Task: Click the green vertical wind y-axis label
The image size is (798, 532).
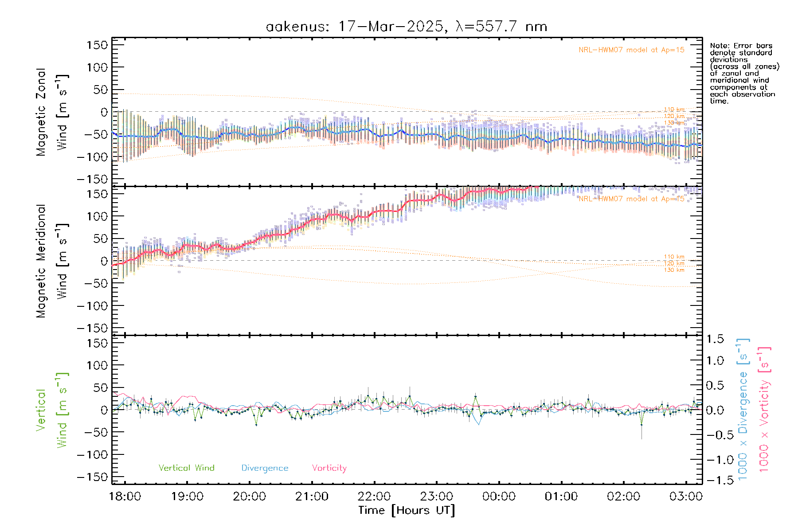Action: click(52, 410)
